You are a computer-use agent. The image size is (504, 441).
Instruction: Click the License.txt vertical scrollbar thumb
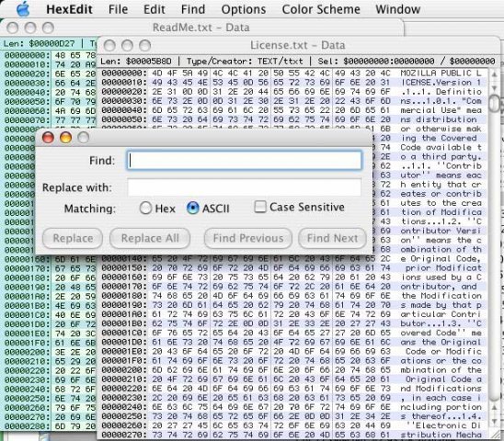pyautogui.click(x=495, y=104)
